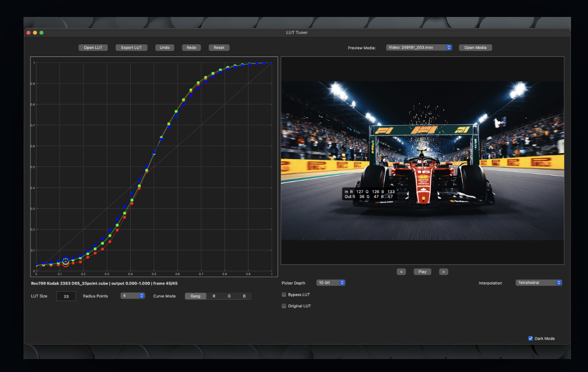Image resolution: width=588 pixels, height=372 pixels.
Task: Switch curve mode to R channel
Action: 214,296
